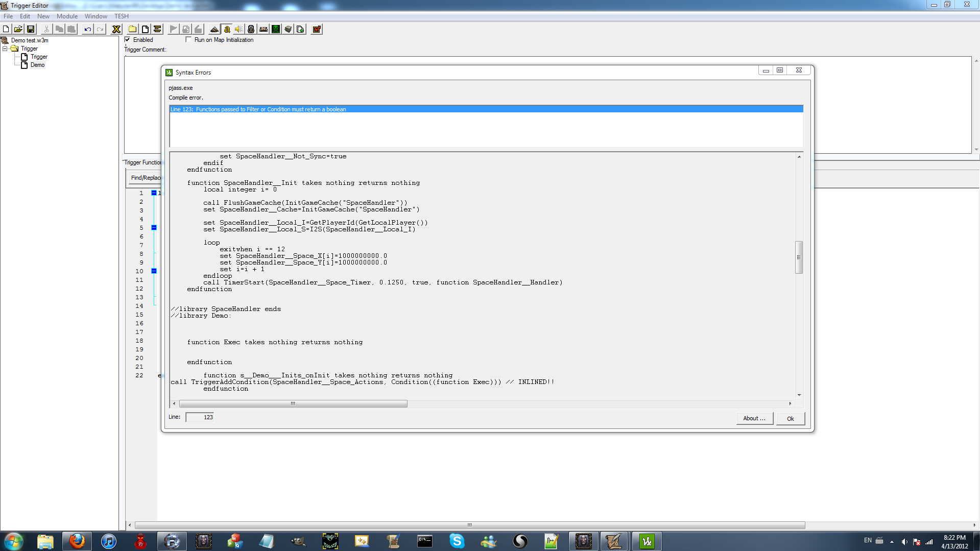Check Run on Map Initialization
980x551 pixels.
tap(188, 40)
